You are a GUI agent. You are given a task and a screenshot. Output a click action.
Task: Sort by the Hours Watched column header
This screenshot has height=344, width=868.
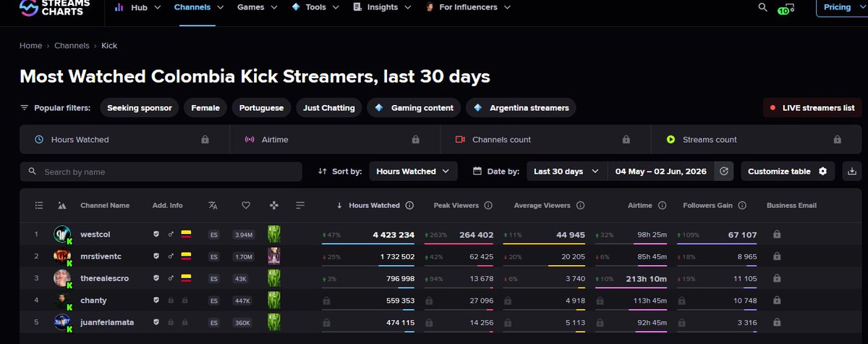click(374, 206)
